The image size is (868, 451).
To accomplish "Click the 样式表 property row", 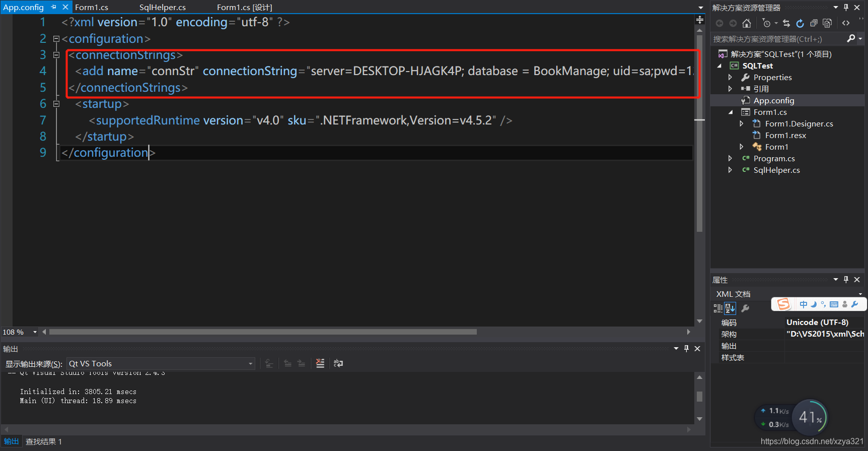I will 787,357.
